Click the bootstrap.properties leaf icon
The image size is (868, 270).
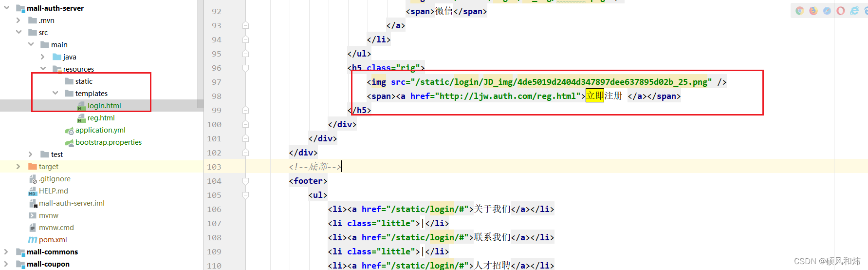69,142
